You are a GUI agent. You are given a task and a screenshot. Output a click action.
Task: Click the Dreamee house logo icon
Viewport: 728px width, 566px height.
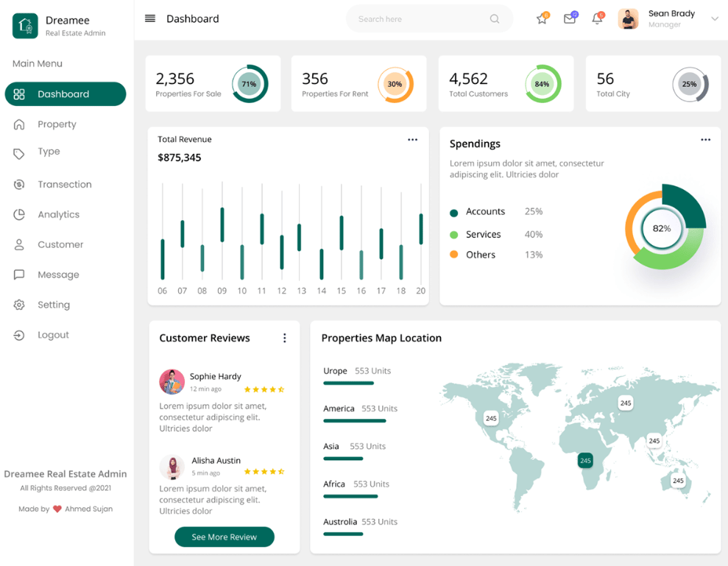pos(25,26)
